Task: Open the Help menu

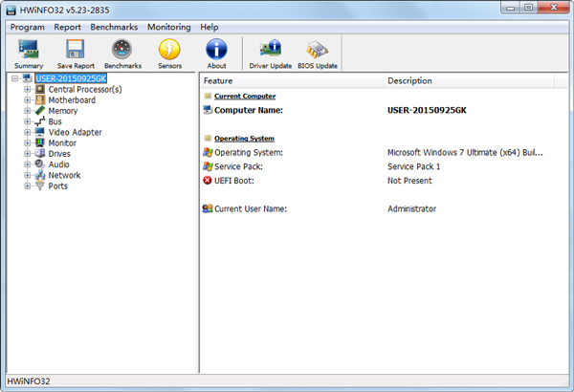Action: click(209, 27)
